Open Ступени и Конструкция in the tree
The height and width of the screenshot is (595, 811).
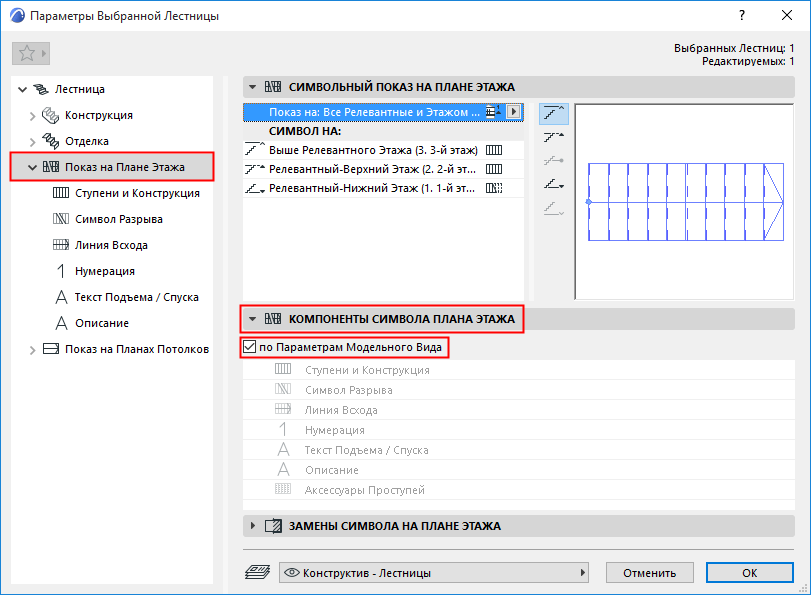coord(137,193)
